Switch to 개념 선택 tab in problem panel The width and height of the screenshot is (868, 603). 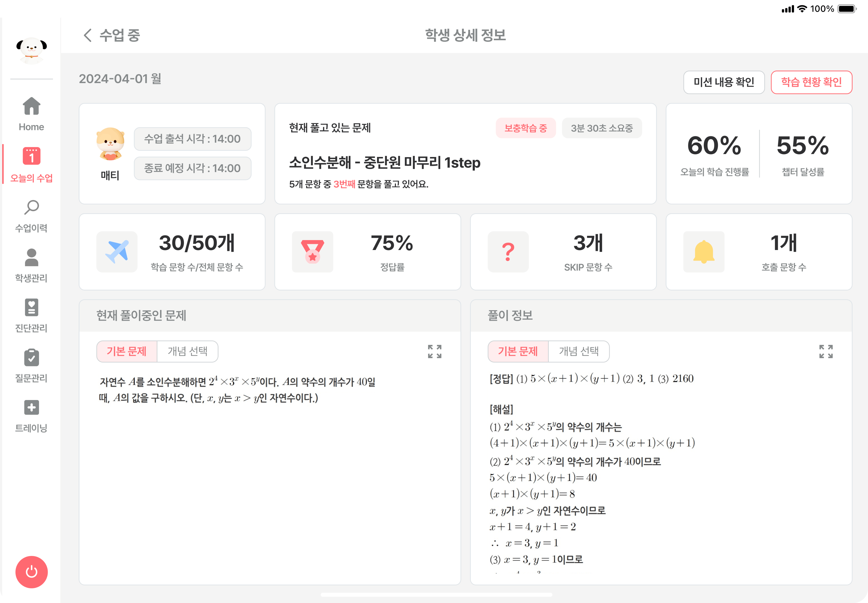coord(187,351)
